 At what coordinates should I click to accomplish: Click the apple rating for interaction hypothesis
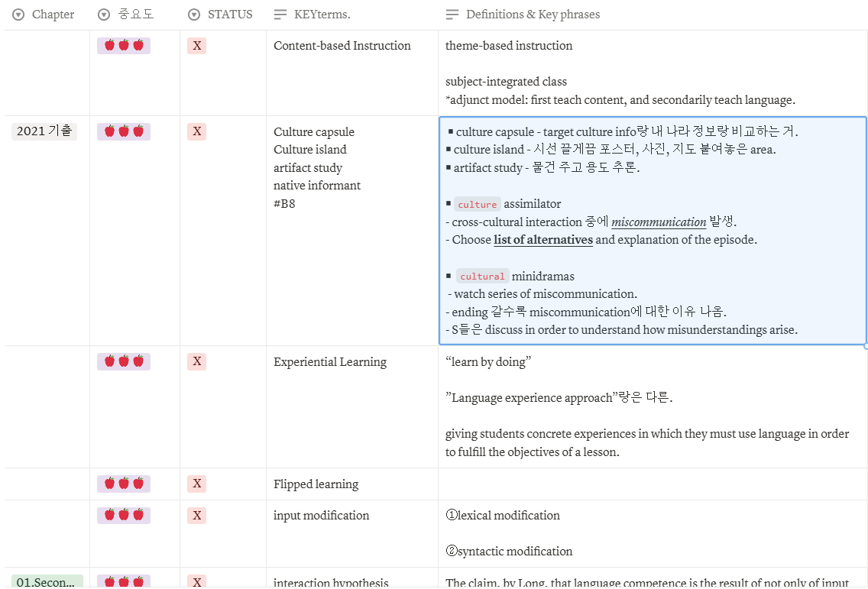point(124,582)
